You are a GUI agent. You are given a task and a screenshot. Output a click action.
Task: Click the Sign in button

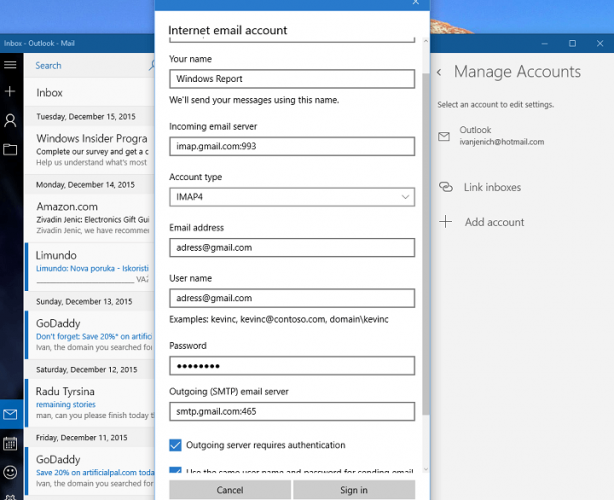[x=354, y=490]
